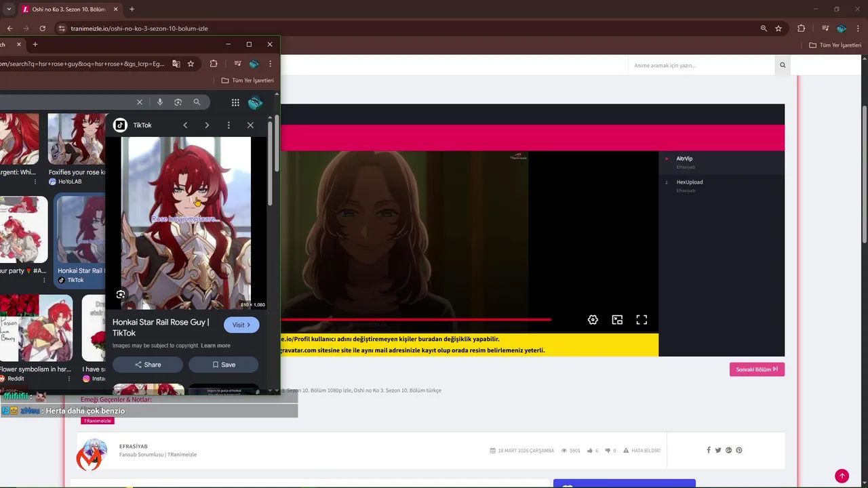Image resolution: width=868 pixels, height=488 pixels.
Task: Open Tüm Yer İşaretleri in front window
Action: point(248,80)
